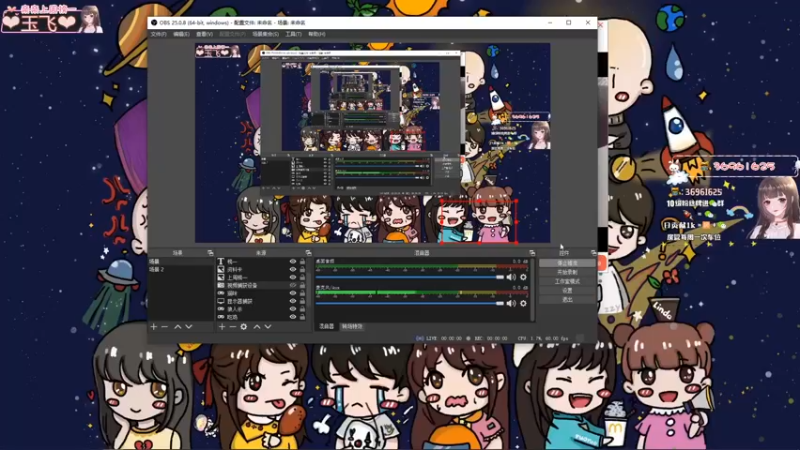Move scene up using the Scenes panel up arrow
800x450 pixels.
click(178, 327)
